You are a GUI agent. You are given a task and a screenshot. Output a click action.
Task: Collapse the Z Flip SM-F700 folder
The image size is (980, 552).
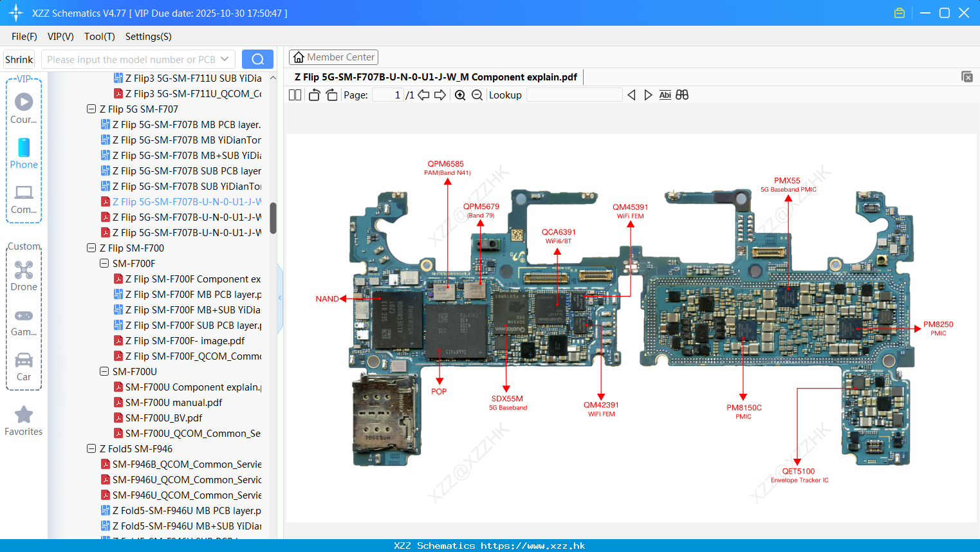pyautogui.click(x=91, y=248)
